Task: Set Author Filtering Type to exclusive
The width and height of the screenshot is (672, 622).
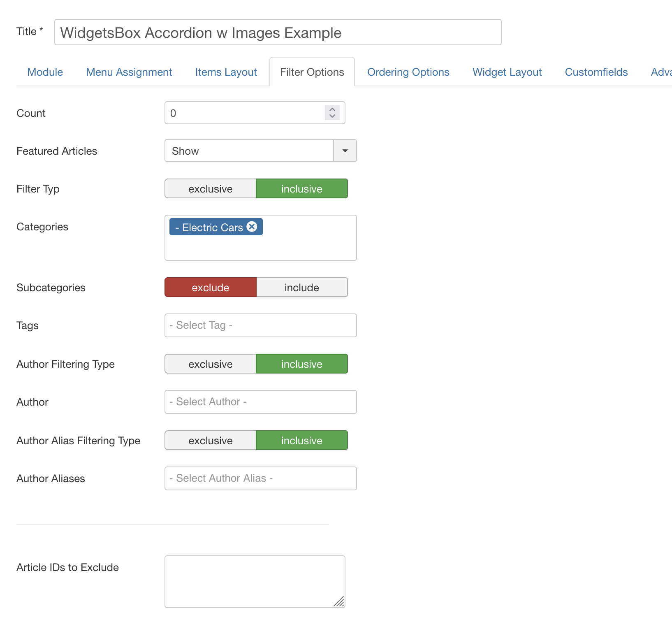Action: 211,364
